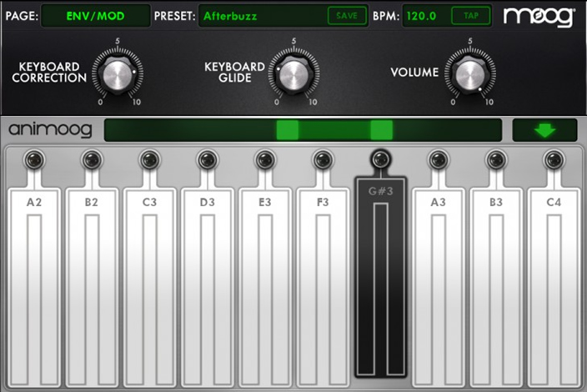Click the Moog logo
Viewport: 587px width, 392px height.
[x=539, y=17]
